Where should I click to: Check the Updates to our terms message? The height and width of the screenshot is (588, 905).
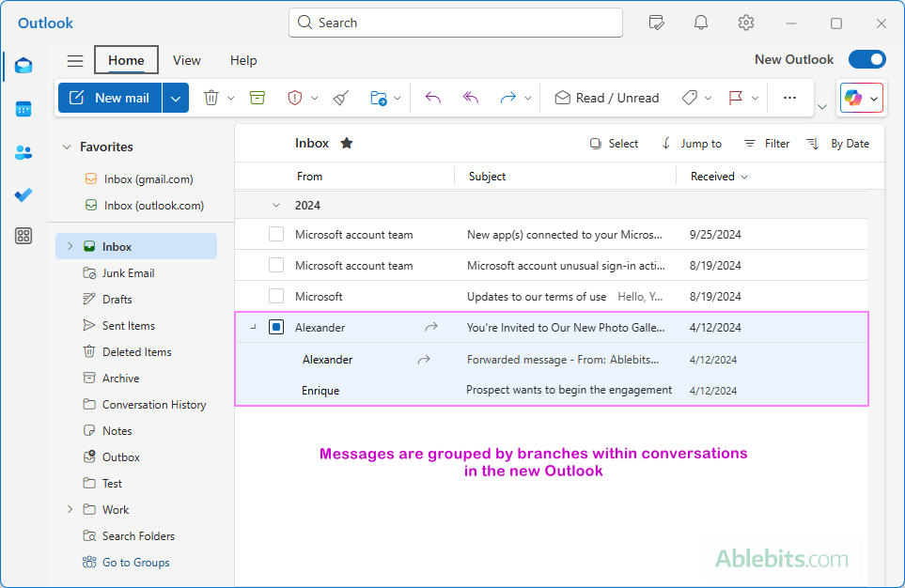[x=276, y=296]
